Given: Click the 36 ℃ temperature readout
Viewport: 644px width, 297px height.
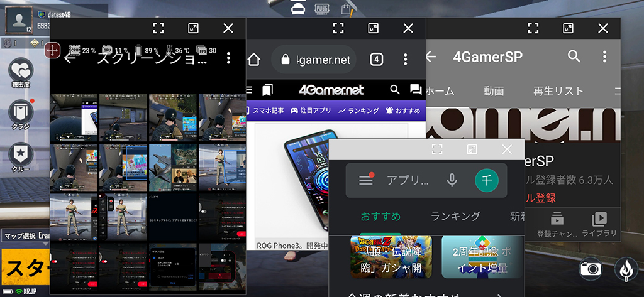Looking at the screenshot, I should coord(177,50).
